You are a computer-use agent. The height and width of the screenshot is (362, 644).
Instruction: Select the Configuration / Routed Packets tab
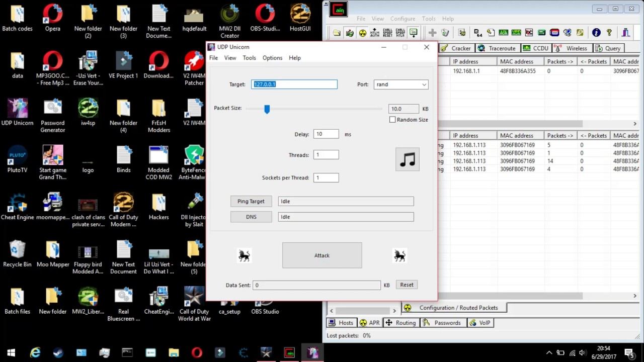point(454,308)
